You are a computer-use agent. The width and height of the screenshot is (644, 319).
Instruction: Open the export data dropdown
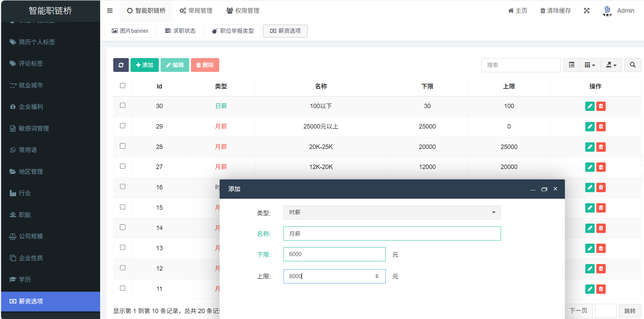611,65
